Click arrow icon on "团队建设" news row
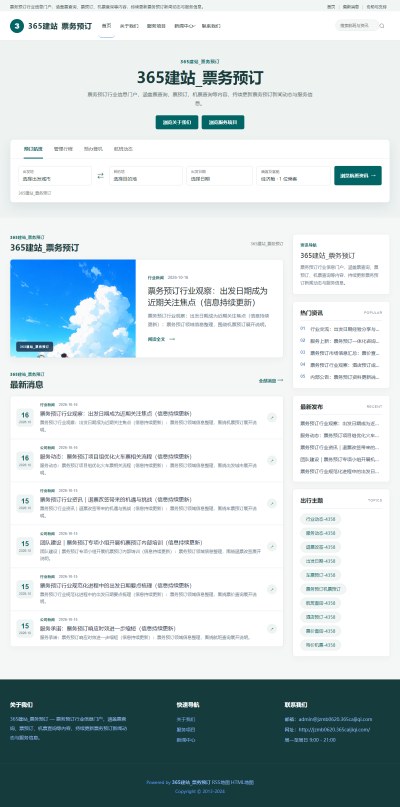The image size is (400, 807). point(272,546)
